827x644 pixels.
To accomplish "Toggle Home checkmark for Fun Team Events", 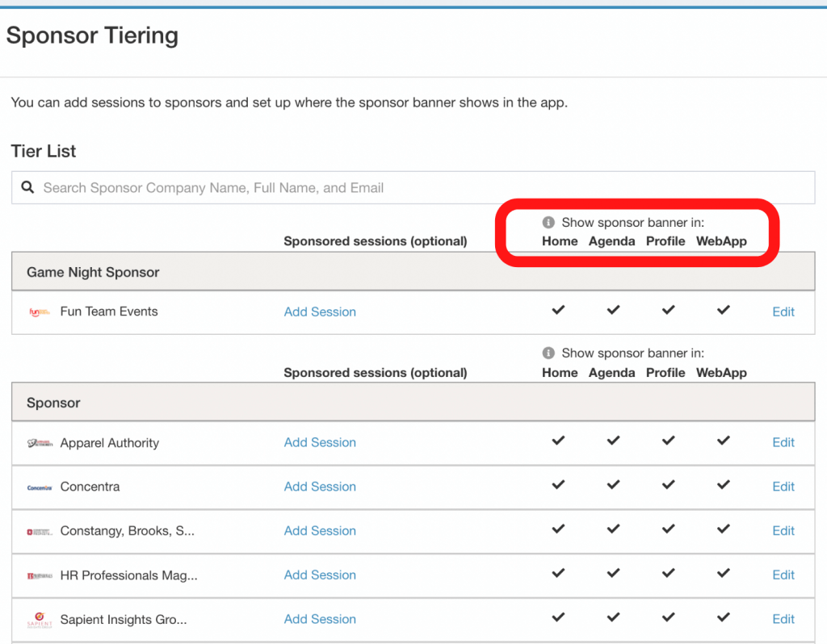I will 558,310.
